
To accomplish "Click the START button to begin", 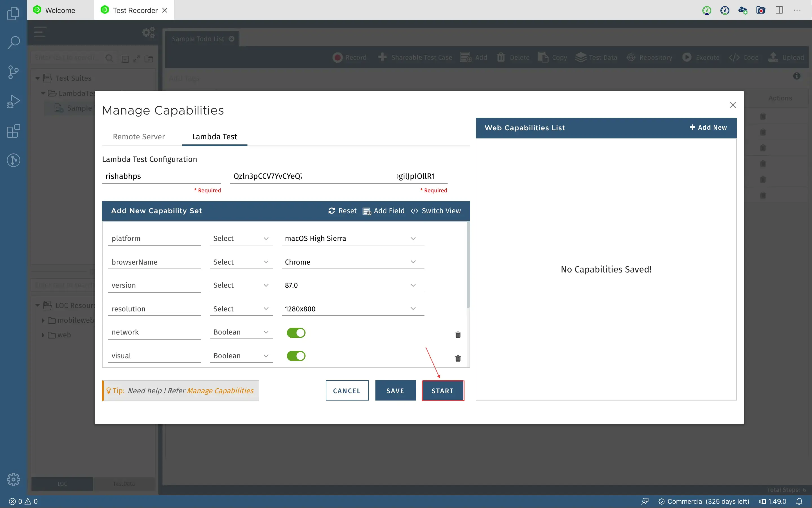I will (x=442, y=390).
